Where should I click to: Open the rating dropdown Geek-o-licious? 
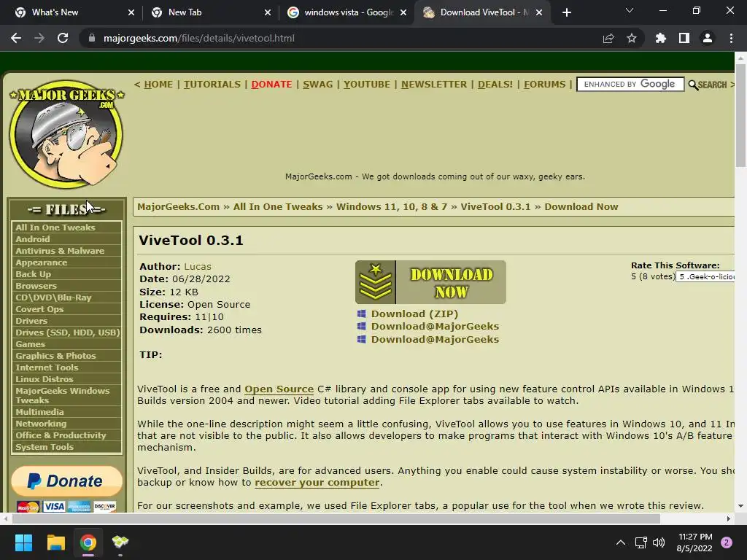[x=705, y=276]
